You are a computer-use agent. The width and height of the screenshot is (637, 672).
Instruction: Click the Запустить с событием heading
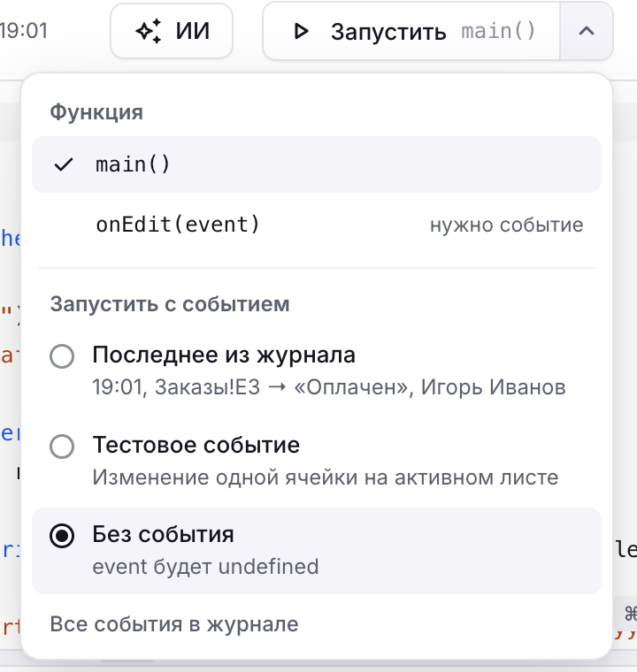pyautogui.click(x=170, y=304)
